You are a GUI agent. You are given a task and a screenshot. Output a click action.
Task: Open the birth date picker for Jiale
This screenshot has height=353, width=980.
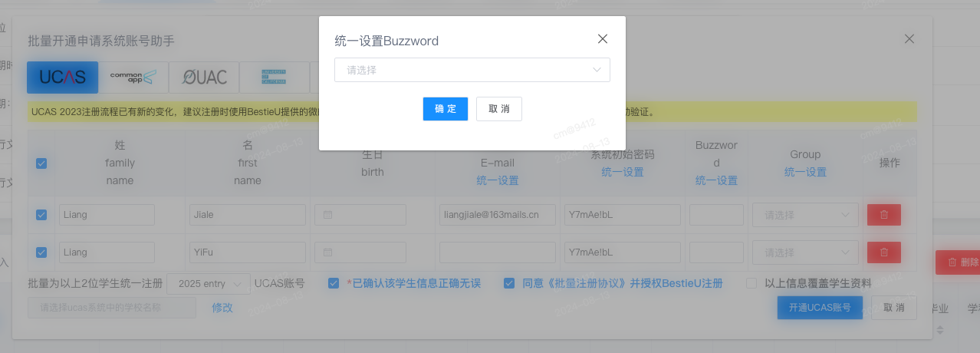tap(373, 215)
